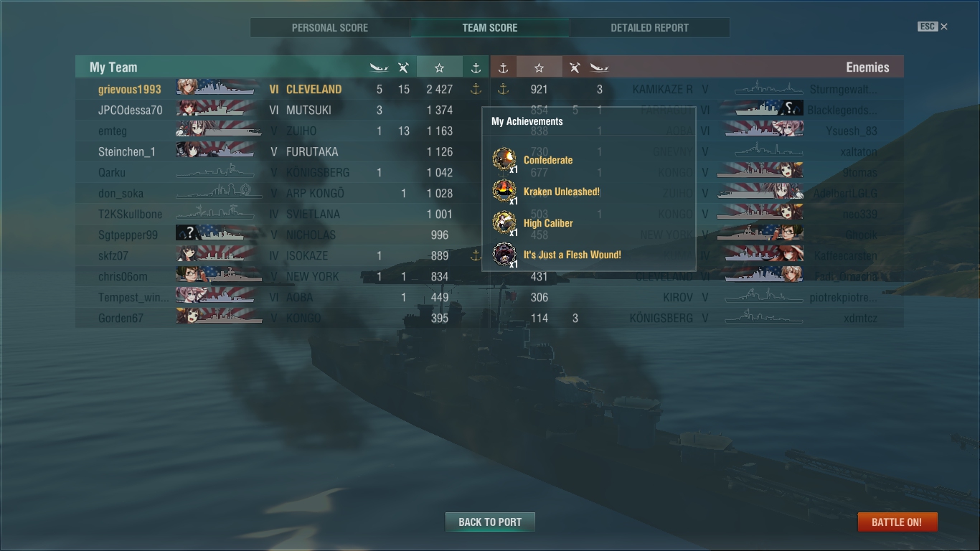
Task: Click It's Just a Flesh Wound badge
Action: pyautogui.click(x=504, y=255)
